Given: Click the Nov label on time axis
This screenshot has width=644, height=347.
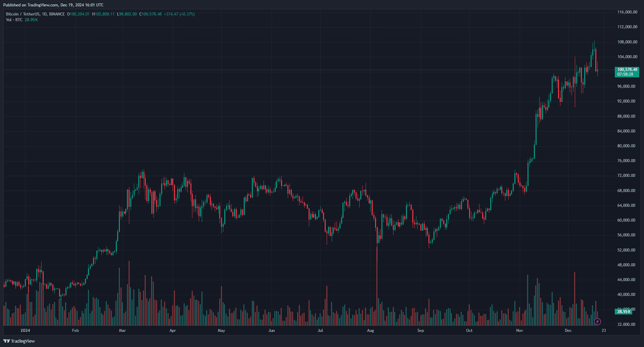Looking at the screenshot, I should [519, 331].
